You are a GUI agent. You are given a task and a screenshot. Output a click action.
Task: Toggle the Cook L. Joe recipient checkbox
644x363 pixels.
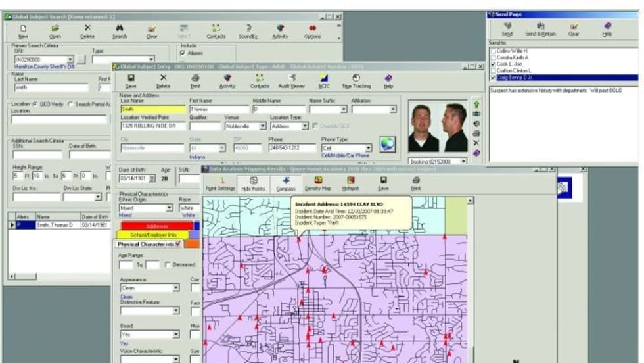click(x=493, y=64)
